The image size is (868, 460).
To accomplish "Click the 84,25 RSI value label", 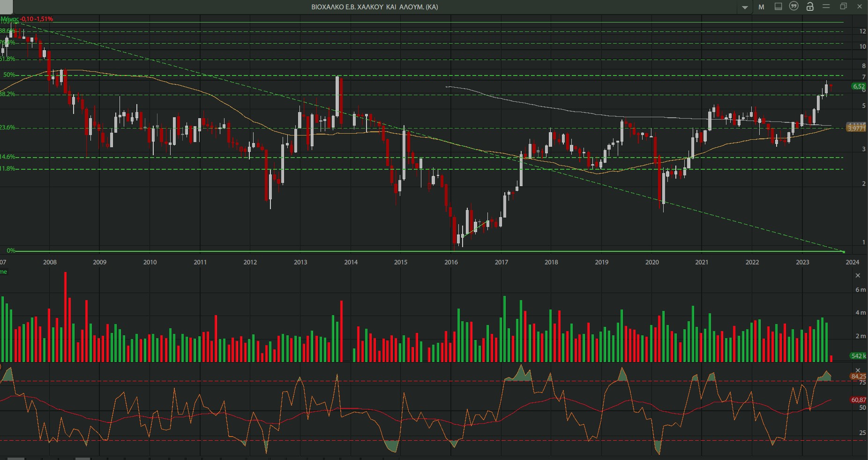I will coord(858,377).
